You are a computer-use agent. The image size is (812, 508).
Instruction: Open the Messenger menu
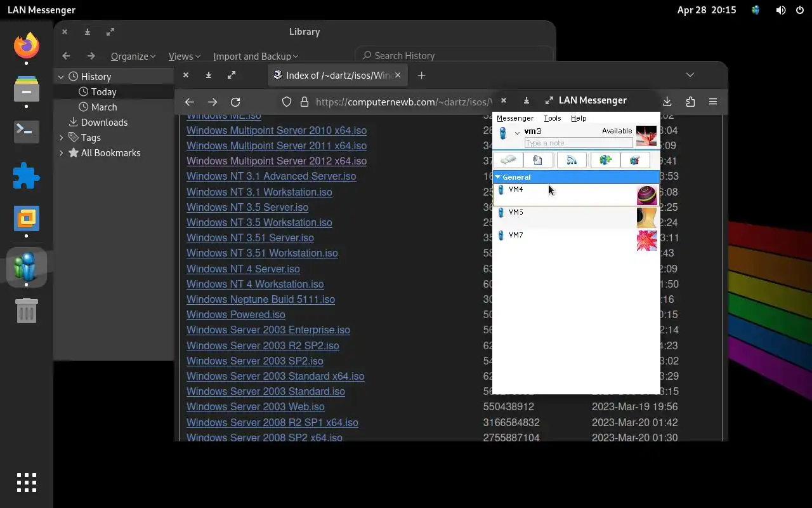click(515, 118)
